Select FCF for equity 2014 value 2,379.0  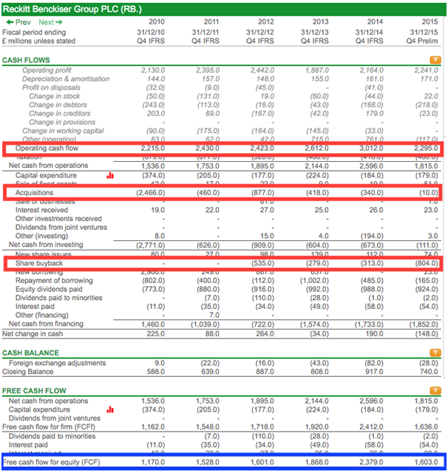[371, 462]
